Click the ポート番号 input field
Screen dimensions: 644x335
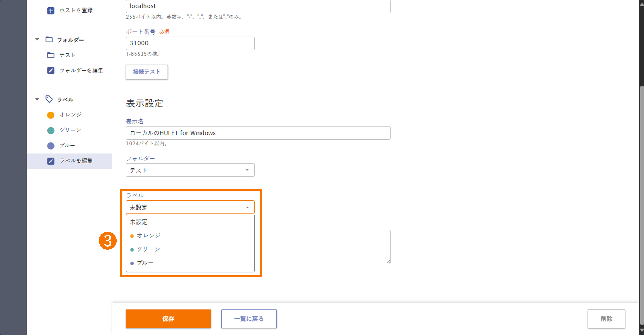coord(190,43)
